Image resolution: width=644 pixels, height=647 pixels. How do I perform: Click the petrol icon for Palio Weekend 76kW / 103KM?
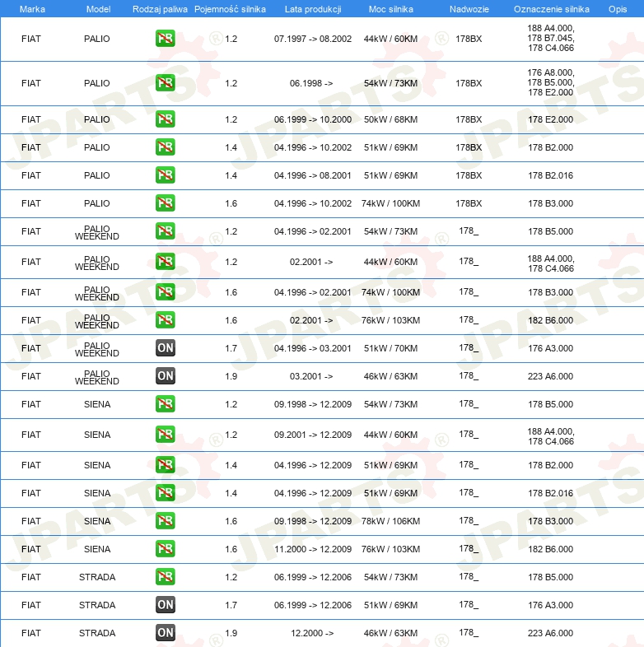pyautogui.click(x=165, y=320)
